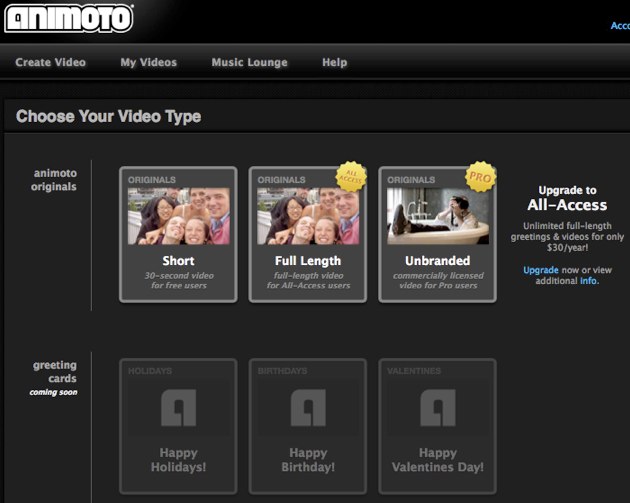Select the Short 30-second video card
The height and width of the screenshot is (503, 630).
click(x=178, y=235)
